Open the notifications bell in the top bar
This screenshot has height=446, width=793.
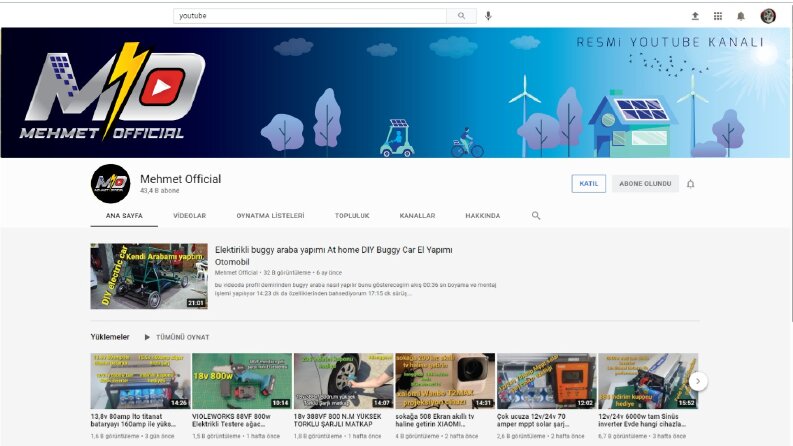click(x=740, y=16)
